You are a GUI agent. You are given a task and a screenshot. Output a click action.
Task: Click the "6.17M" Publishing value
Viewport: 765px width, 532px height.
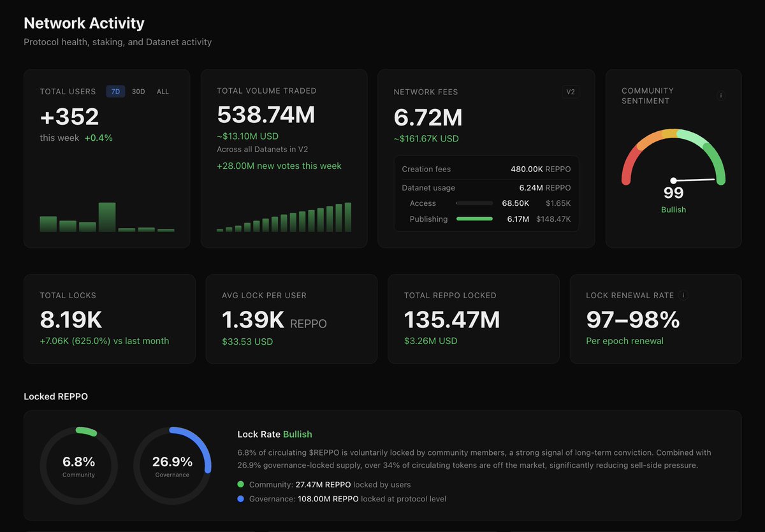[x=518, y=219]
